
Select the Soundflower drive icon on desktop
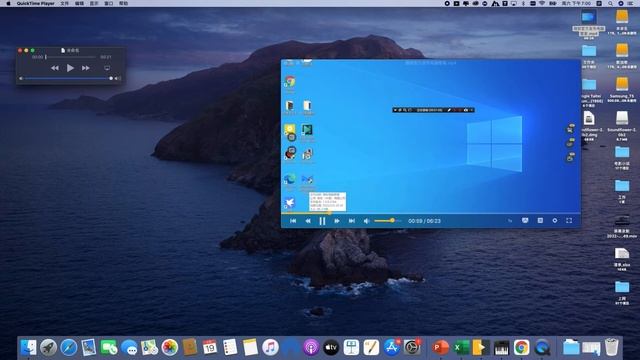click(622, 118)
